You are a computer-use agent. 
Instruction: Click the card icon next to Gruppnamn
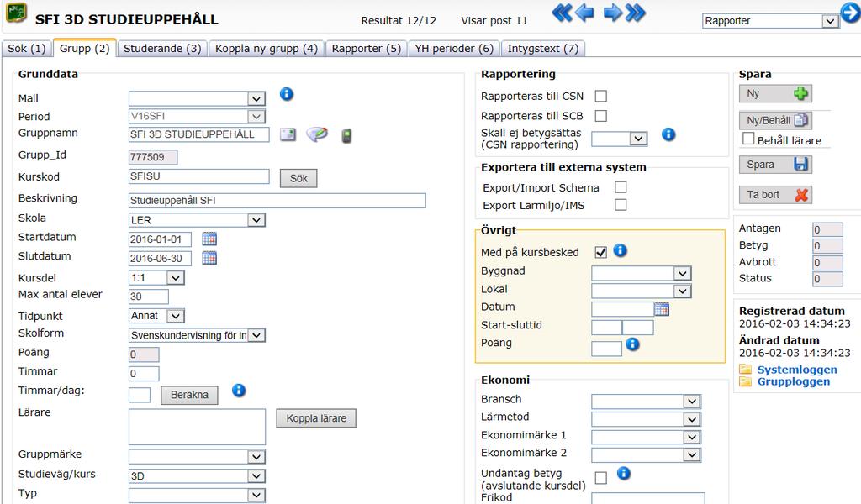[x=288, y=134]
